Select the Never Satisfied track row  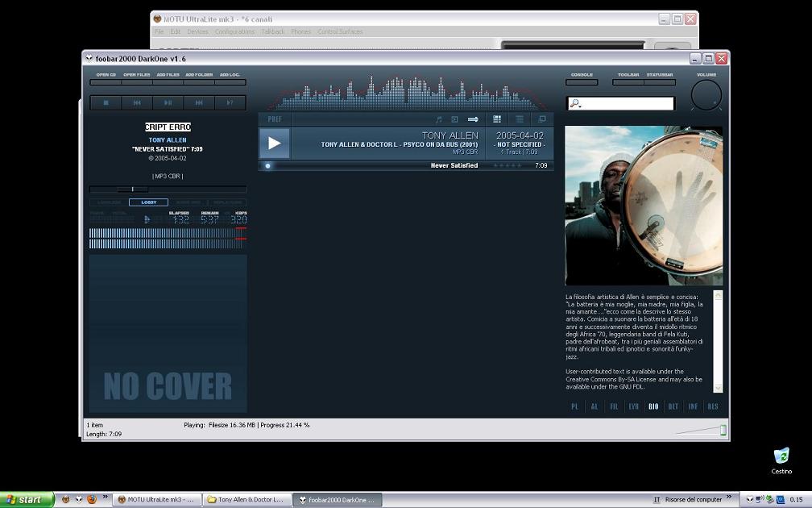click(406, 166)
